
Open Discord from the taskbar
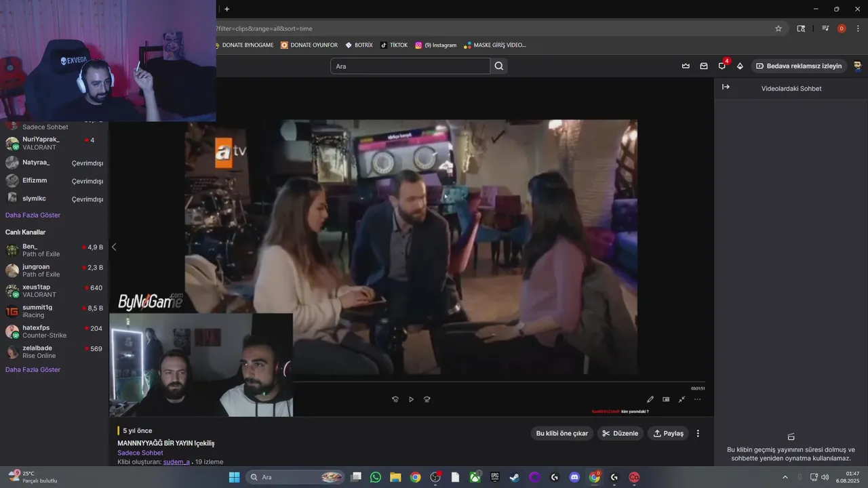(575, 477)
